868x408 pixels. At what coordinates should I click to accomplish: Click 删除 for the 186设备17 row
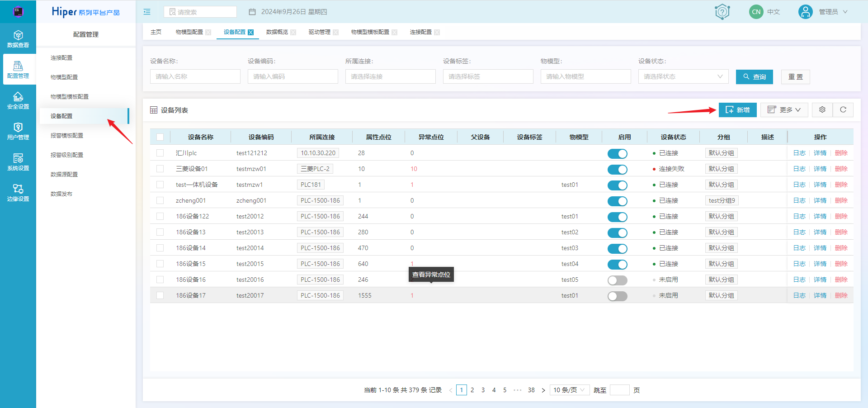841,295
